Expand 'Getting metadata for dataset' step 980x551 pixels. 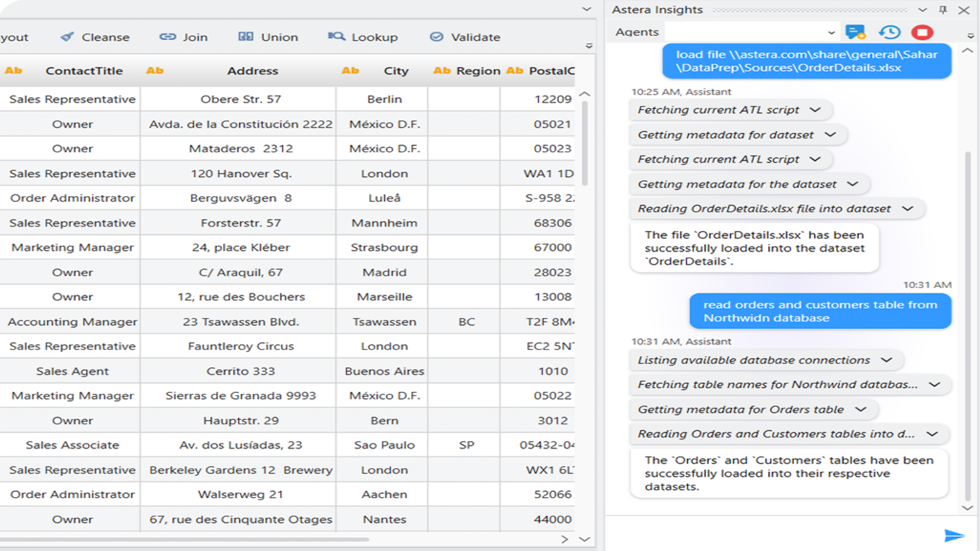coord(830,135)
